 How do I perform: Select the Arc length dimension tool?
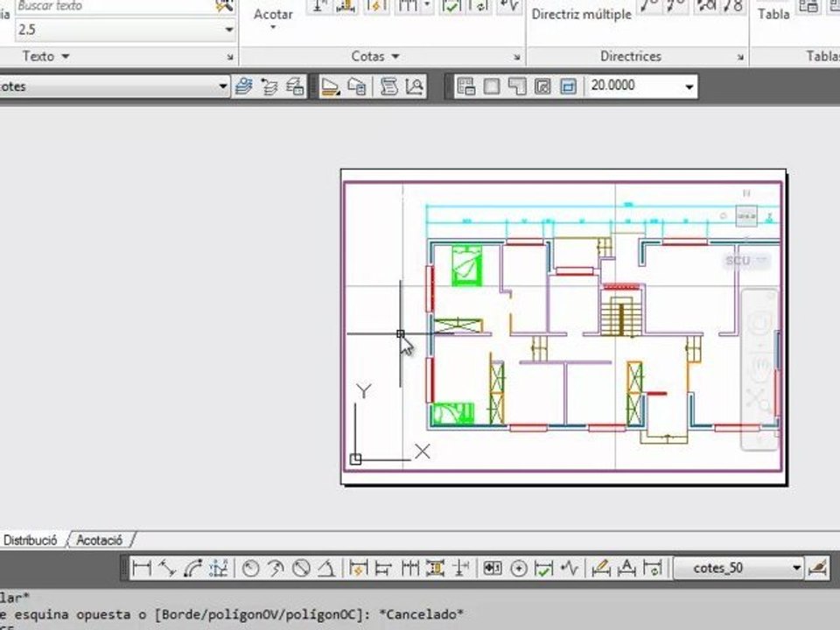[x=192, y=568]
